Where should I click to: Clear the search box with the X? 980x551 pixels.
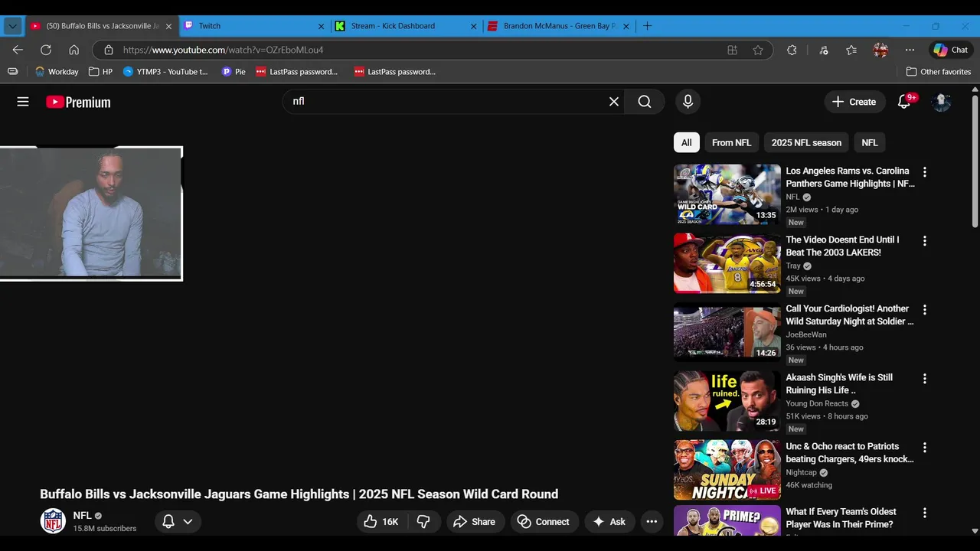point(614,102)
